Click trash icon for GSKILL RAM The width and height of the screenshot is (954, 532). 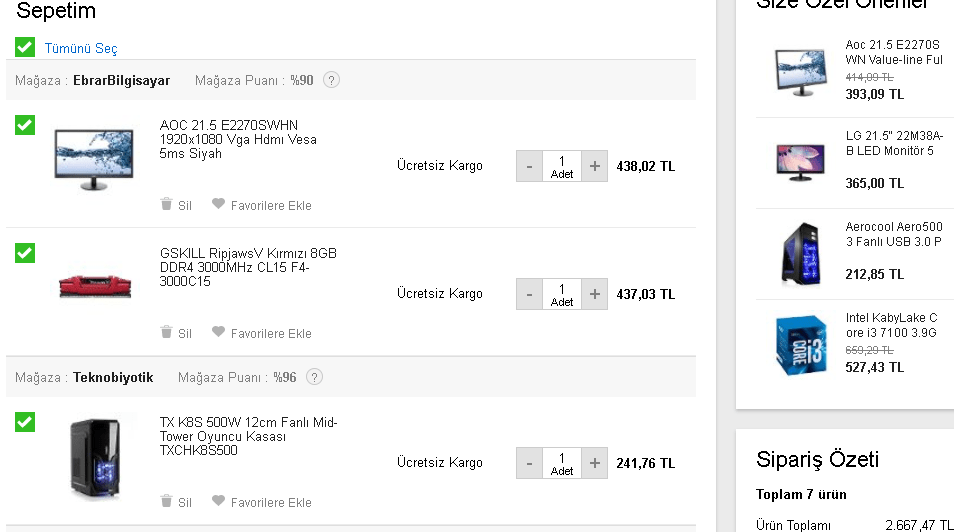[166, 333]
